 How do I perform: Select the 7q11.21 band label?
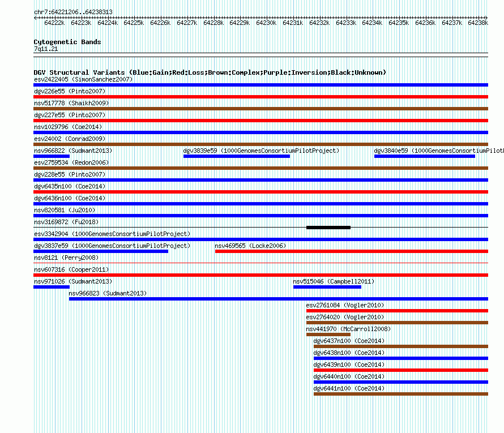pos(46,49)
